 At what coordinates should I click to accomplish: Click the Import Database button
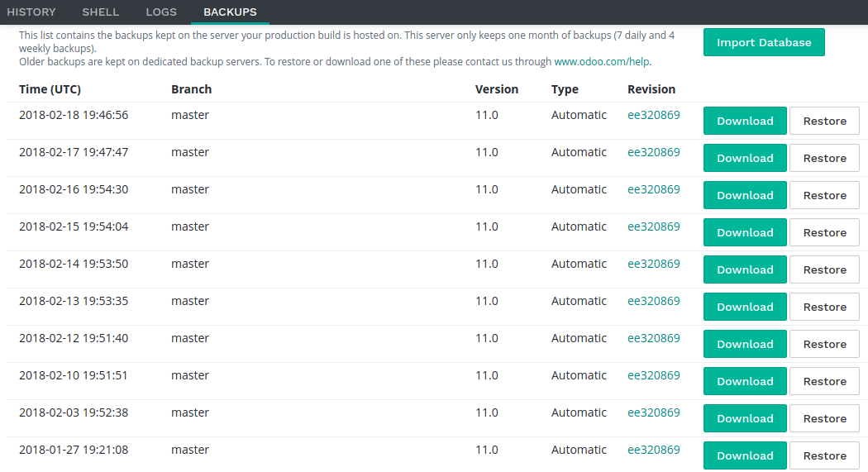click(x=764, y=42)
